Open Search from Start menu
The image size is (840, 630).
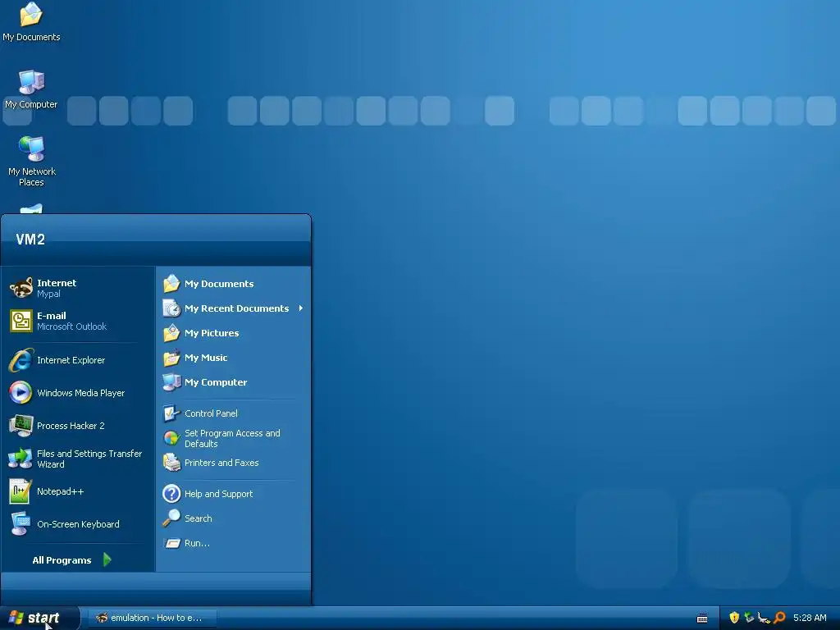(x=234, y=518)
